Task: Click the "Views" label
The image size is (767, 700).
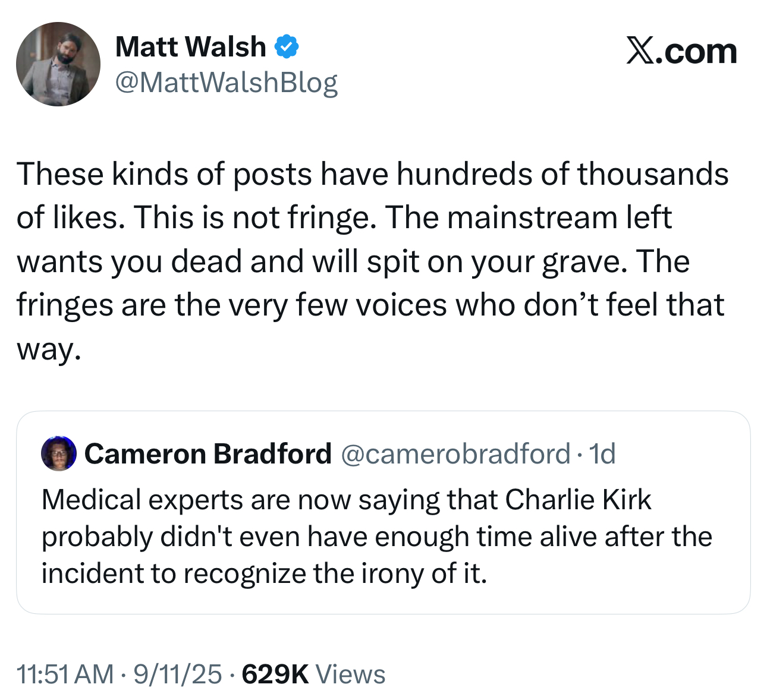Action: pyautogui.click(x=350, y=674)
